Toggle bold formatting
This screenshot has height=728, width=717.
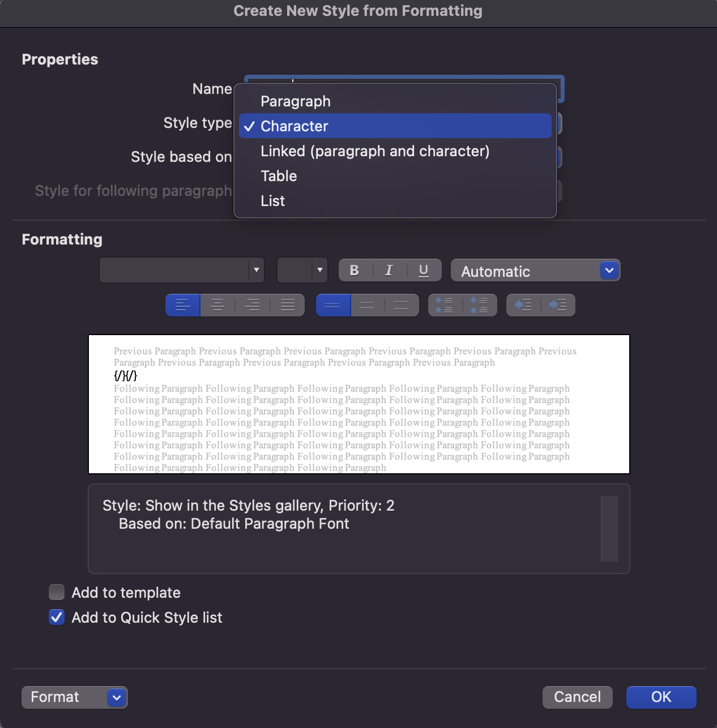click(354, 270)
